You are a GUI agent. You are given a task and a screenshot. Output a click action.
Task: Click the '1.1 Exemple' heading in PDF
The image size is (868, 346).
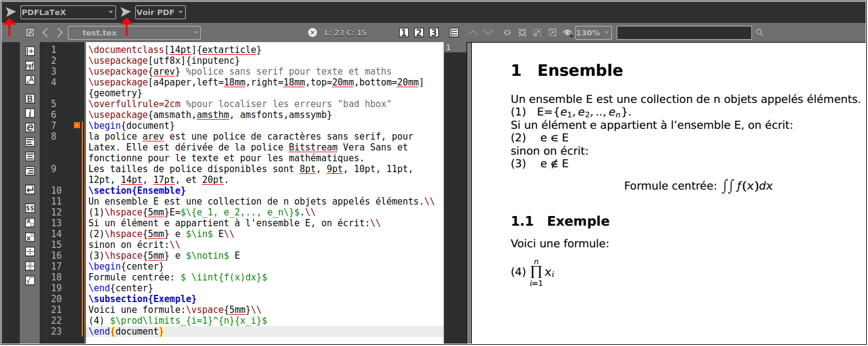560,221
